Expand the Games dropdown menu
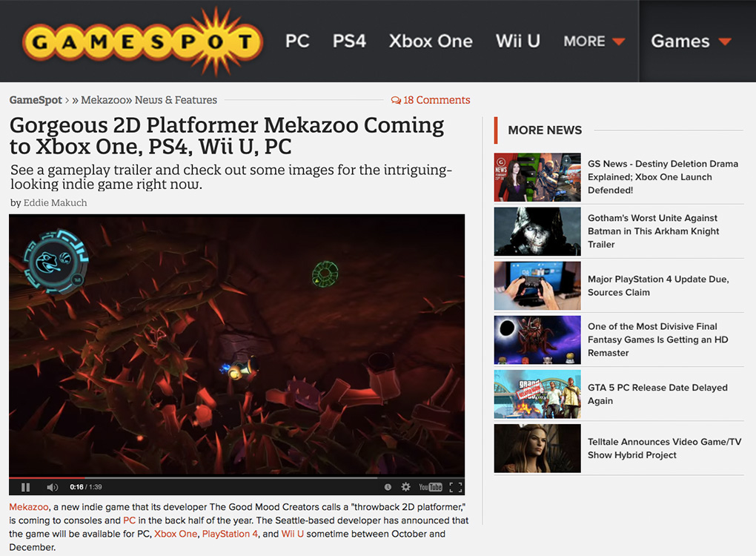This screenshot has height=556, width=756. (692, 42)
